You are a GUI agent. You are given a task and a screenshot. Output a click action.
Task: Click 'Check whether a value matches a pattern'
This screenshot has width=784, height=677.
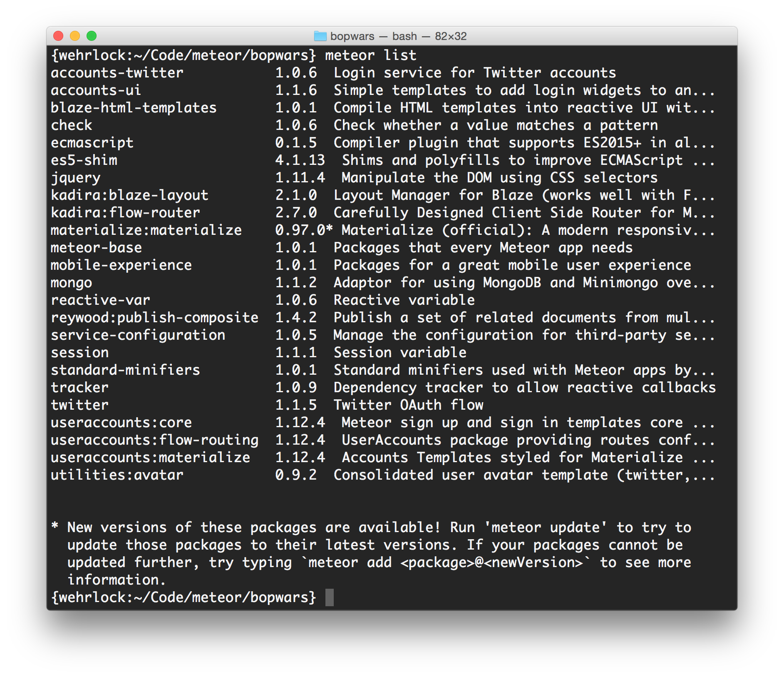[496, 125]
